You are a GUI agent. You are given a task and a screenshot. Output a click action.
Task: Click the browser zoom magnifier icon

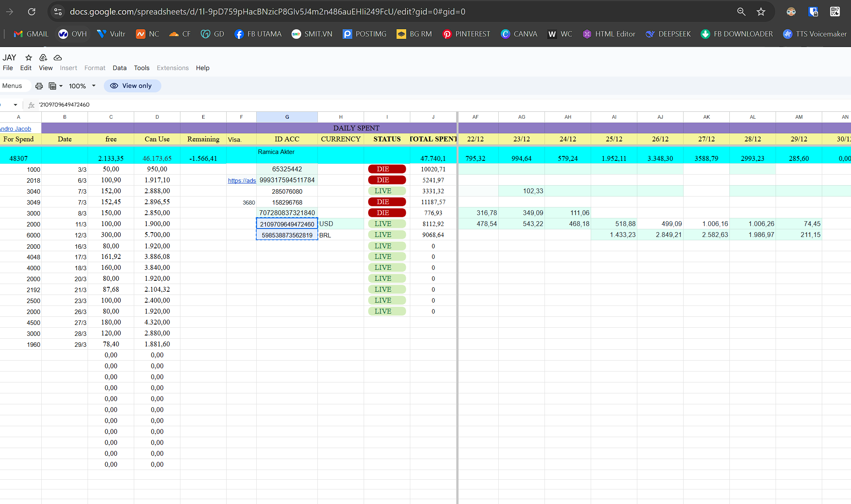[x=741, y=12]
